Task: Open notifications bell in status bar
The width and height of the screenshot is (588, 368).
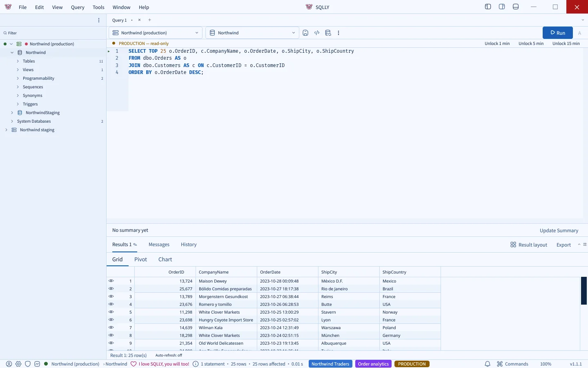Action: (488, 364)
